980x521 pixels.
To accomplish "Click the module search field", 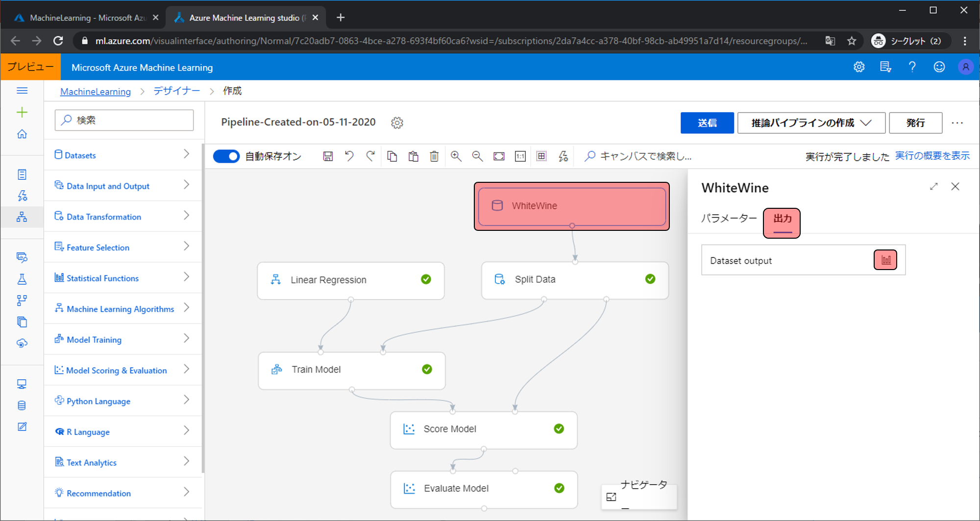I will pos(124,120).
